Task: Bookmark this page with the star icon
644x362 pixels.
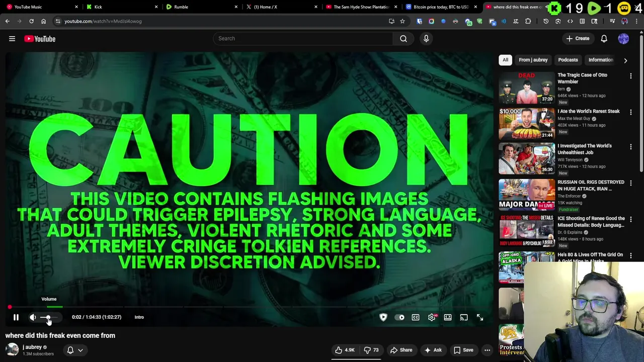Action: (403, 21)
